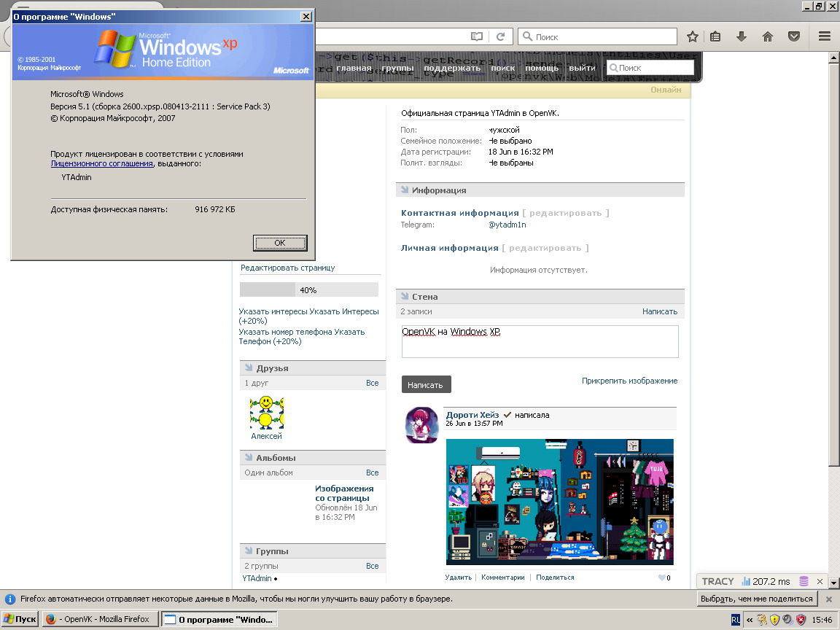Go to Firefox home page icon
The height and width of the screenshot is (630, 840).
coord(768,36)
